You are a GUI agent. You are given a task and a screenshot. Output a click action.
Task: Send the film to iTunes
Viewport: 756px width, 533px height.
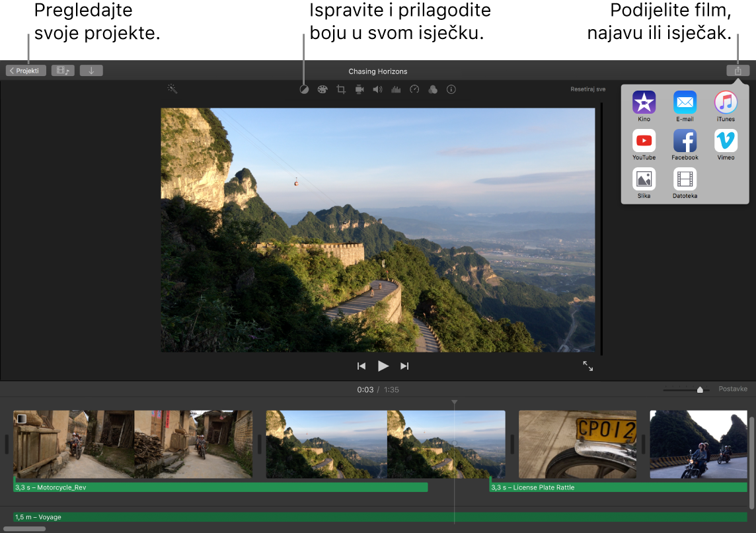pos(725,102)
